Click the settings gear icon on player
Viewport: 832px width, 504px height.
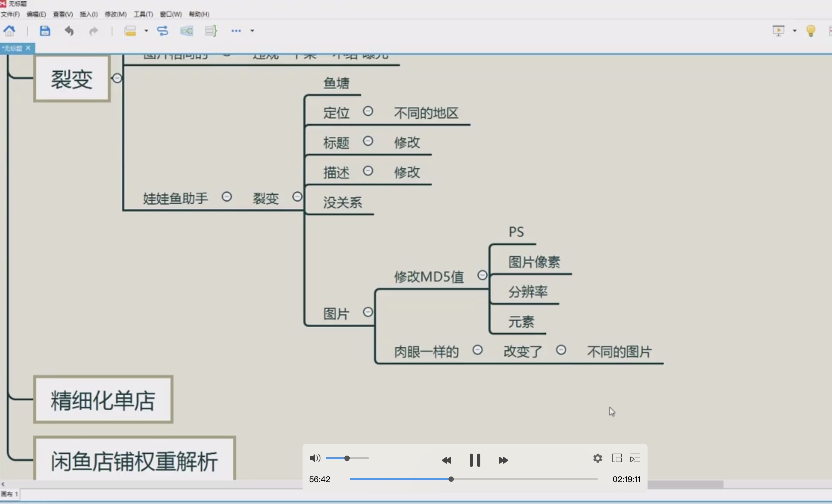[x=597, y=458]
